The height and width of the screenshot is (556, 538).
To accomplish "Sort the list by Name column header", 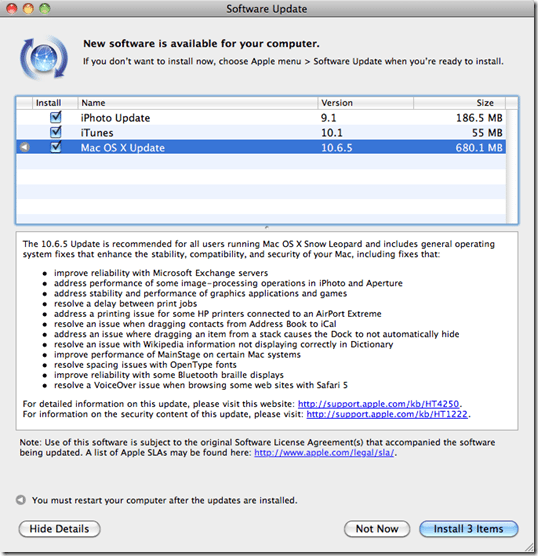I will 198,103.
